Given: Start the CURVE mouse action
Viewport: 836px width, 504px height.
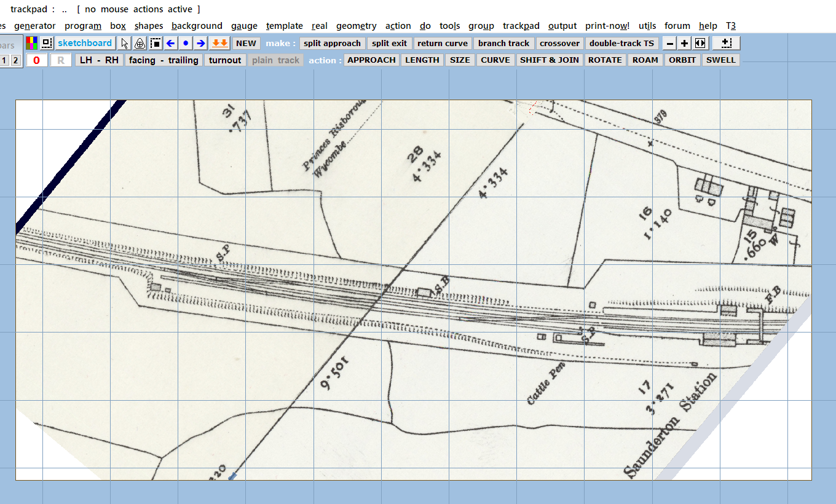Looking at the screenshot, I should [x=495, y=60].
